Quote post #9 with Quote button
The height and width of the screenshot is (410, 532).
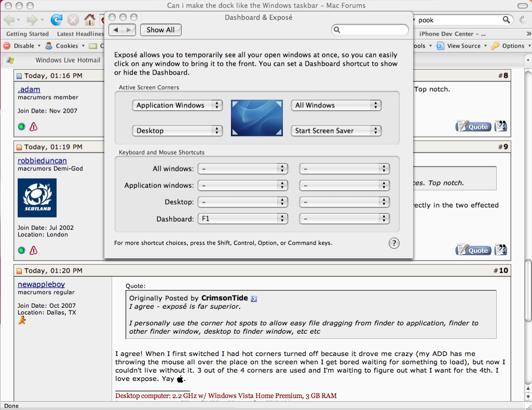(x=473, y=250)
